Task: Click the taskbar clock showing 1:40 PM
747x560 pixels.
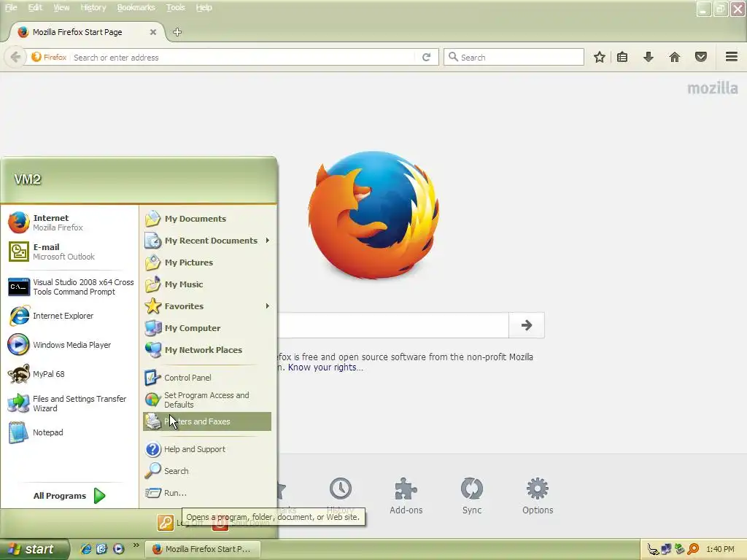Action: [720, 549]
